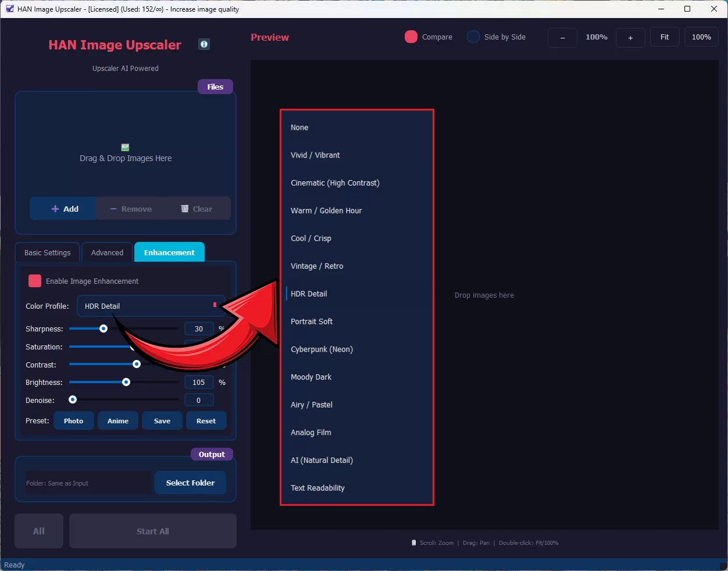This screenshot has height=571, width=728.
Task: Enable the Side by Side option
Action: [x=474, y=37]
